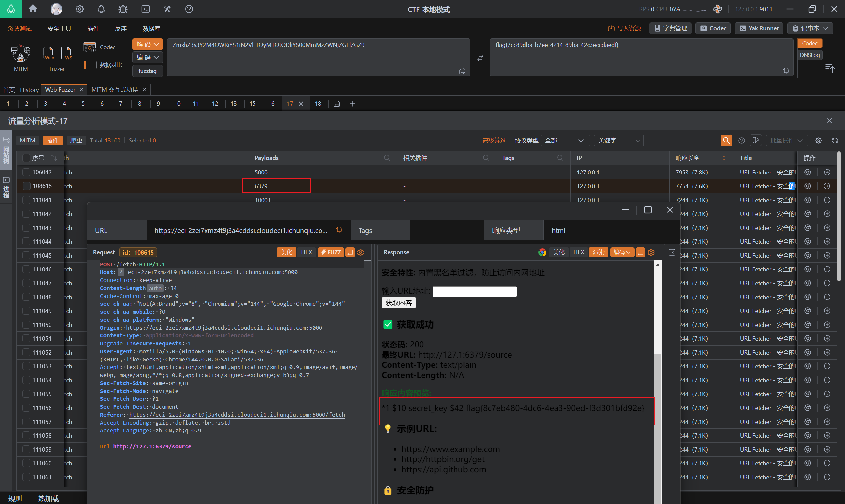The height and width of the screenshot is (504, 845).
Task: Open the WS Fuzzer icon
Action: click(x=66, y=53)
